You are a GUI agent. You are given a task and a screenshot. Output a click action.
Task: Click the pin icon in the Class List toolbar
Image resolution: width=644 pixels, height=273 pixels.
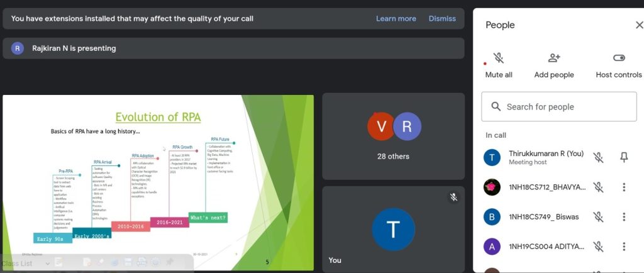point(170,262)
